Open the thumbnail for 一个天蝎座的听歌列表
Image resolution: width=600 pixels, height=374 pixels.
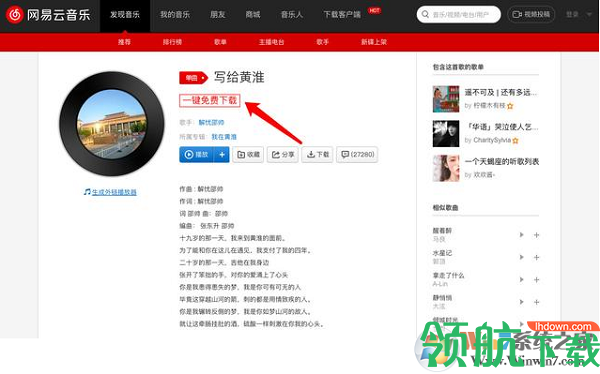point(446,168)
